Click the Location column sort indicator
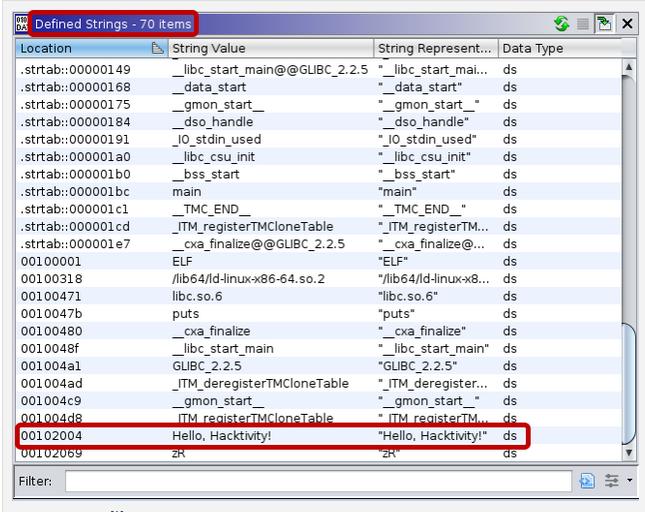 click(x=157, y=48)
